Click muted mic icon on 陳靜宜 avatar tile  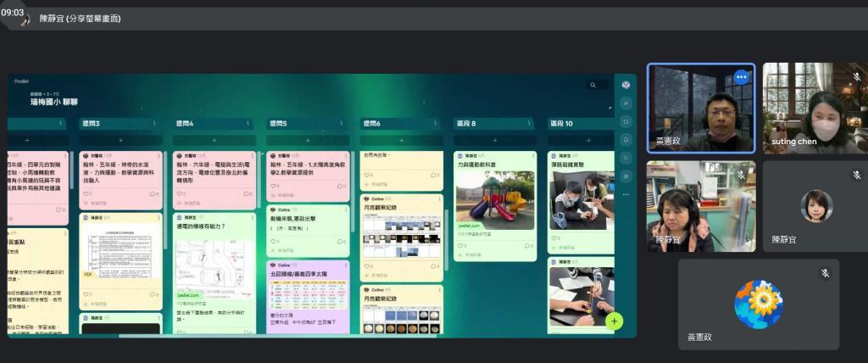(x=856, y=174)
